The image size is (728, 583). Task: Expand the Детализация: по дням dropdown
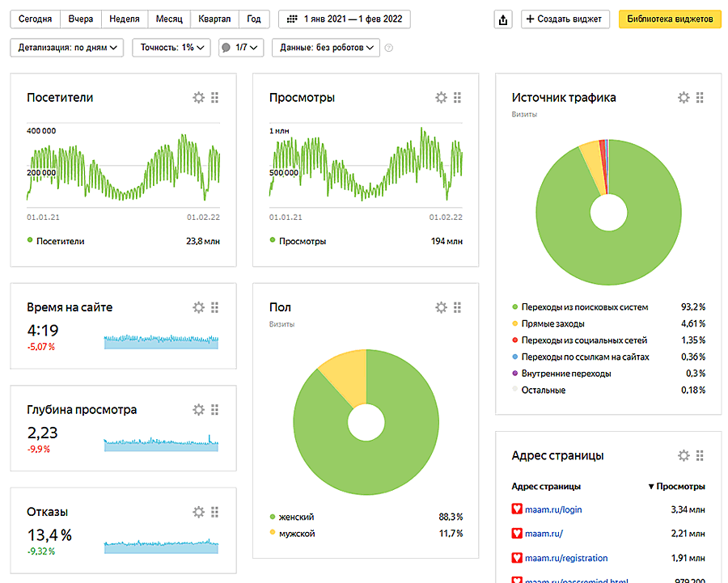tap(68, 49)
